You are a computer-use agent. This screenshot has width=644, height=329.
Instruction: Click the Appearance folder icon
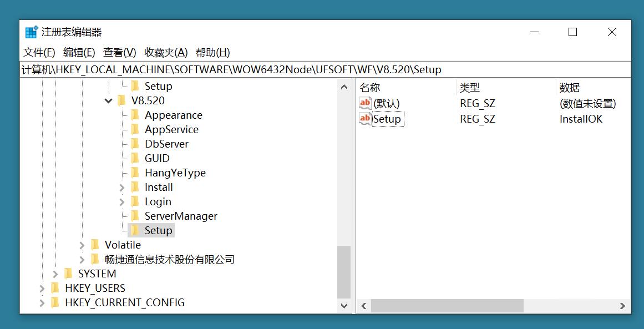(135, 115)
